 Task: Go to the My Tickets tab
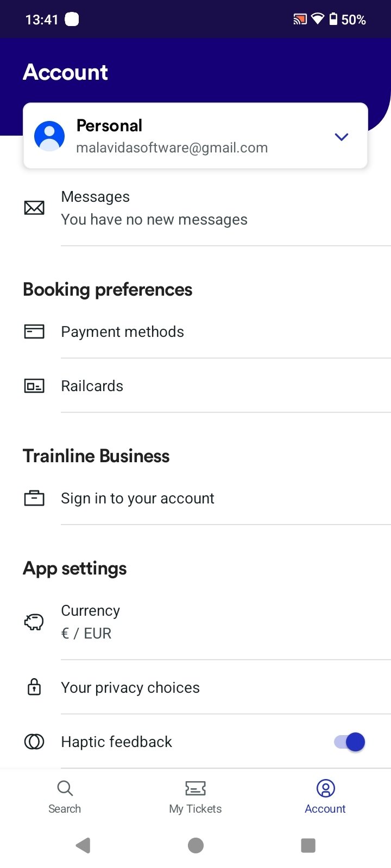coord(195,797)
